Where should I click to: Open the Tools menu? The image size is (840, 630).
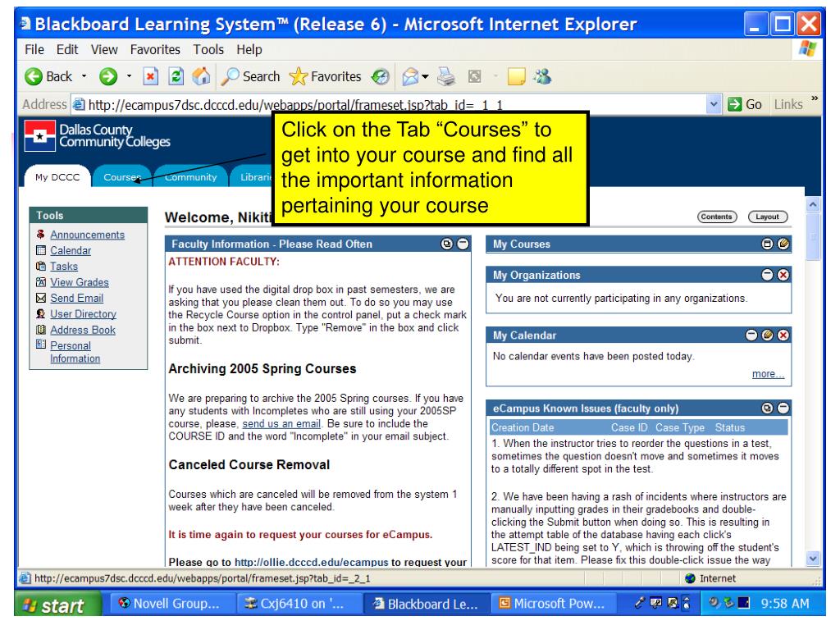(x=208, y=49)
